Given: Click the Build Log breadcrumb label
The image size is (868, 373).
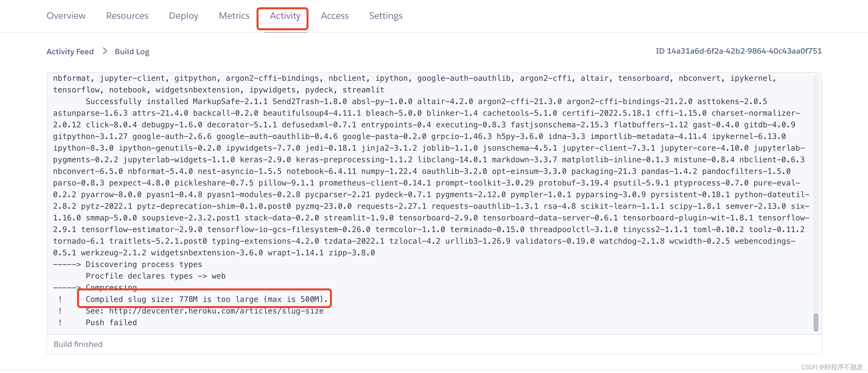Looking at the screenshot, I should pos(132,51).
